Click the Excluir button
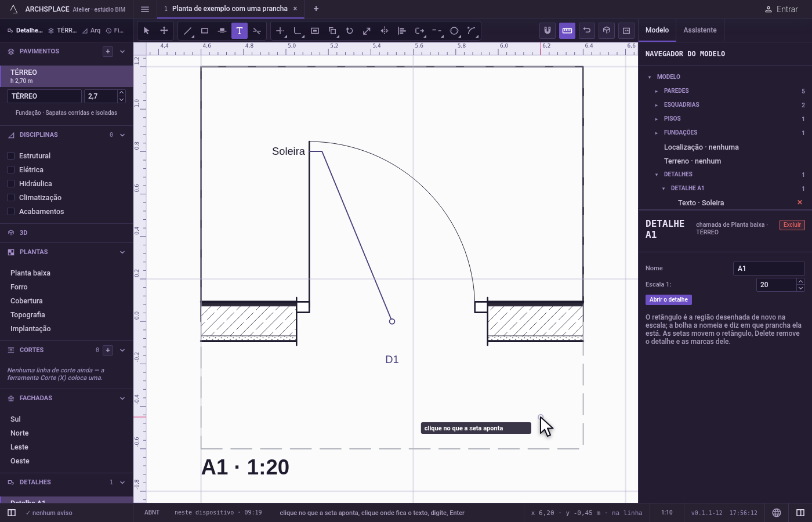This screenshot has height=522, width=812. [x=792, y=225]
